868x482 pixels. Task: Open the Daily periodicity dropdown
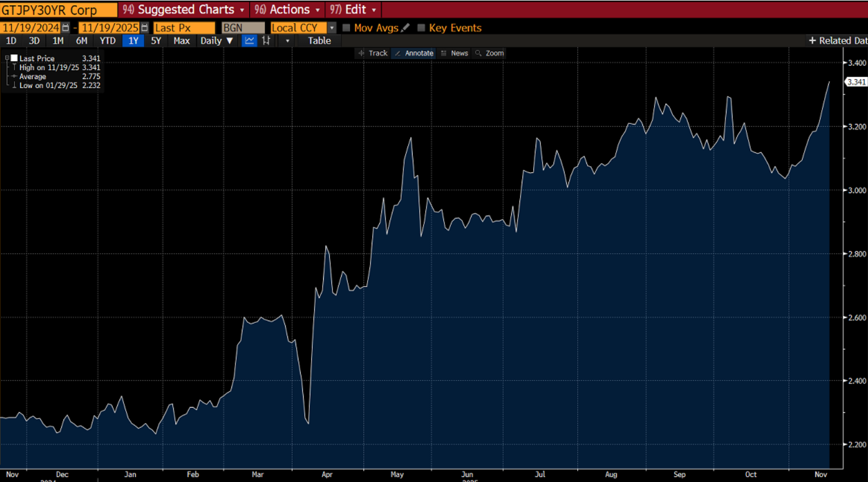pos(216,40)
